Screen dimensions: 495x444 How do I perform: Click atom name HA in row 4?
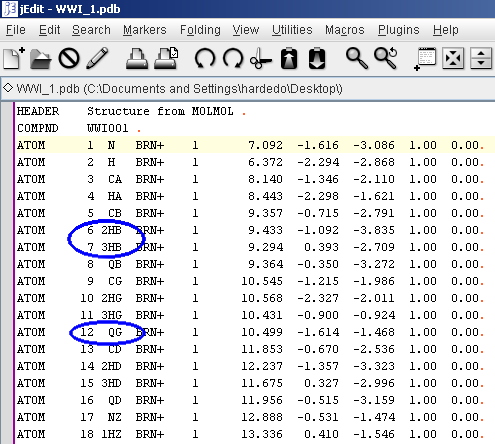[115, 196]
